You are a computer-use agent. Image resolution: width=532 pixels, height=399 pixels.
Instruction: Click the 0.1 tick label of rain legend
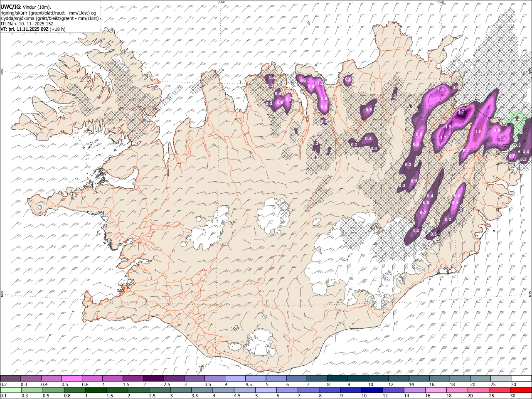3,396
